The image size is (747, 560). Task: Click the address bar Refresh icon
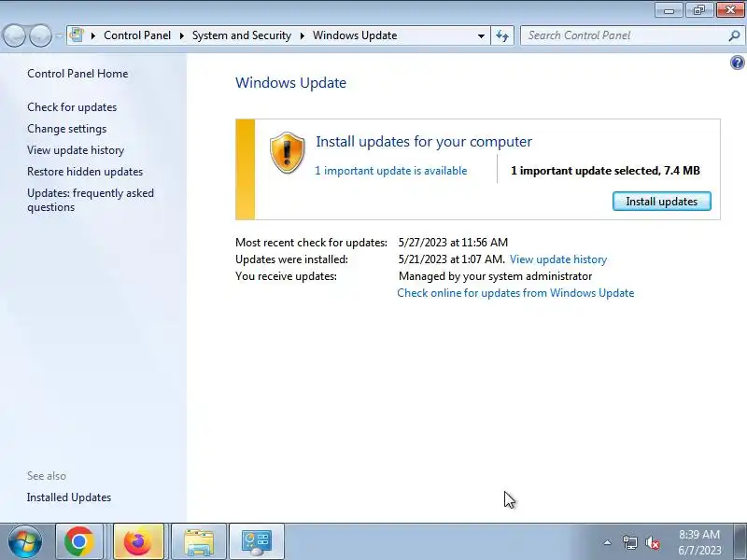(x=502, y=35)
